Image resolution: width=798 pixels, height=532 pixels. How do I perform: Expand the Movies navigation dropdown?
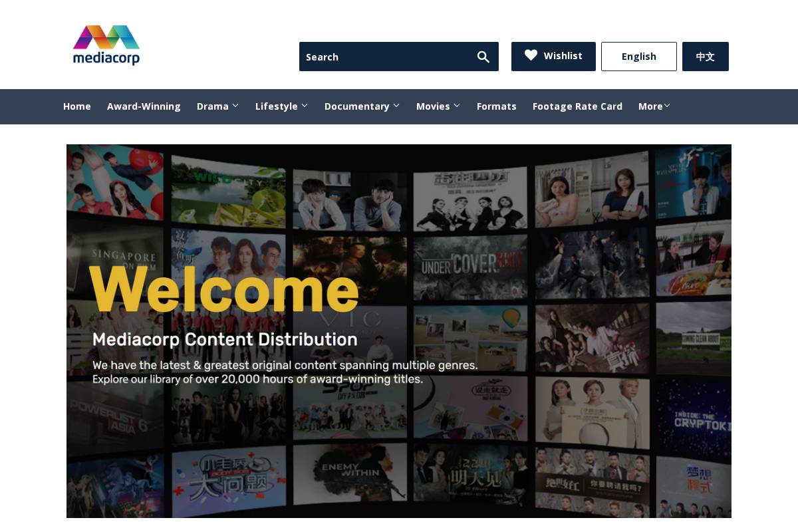456,104
